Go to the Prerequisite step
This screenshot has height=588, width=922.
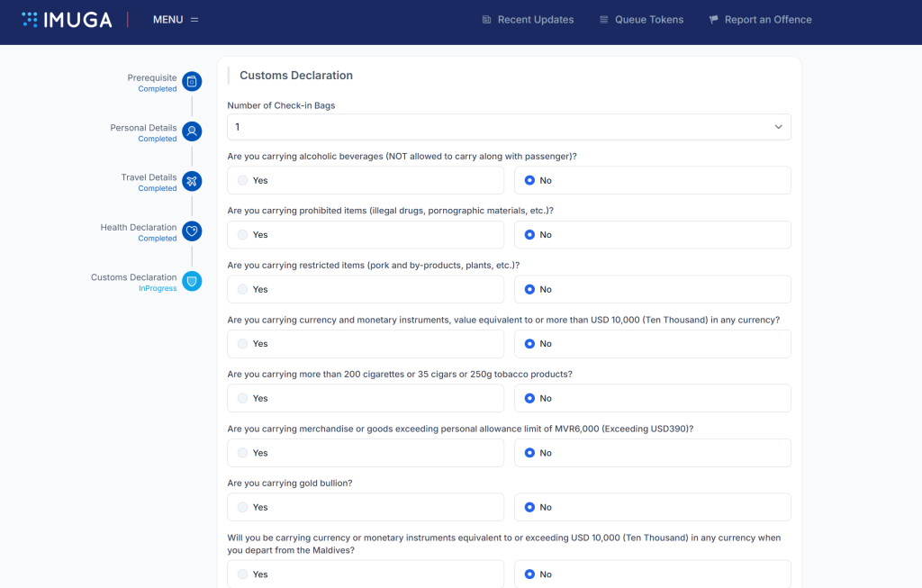(x=151, y=77)
